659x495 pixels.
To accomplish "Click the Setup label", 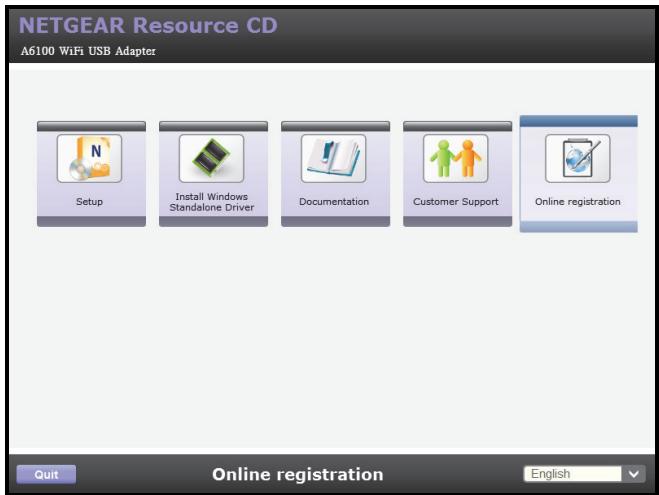I will tap(90, 202).
